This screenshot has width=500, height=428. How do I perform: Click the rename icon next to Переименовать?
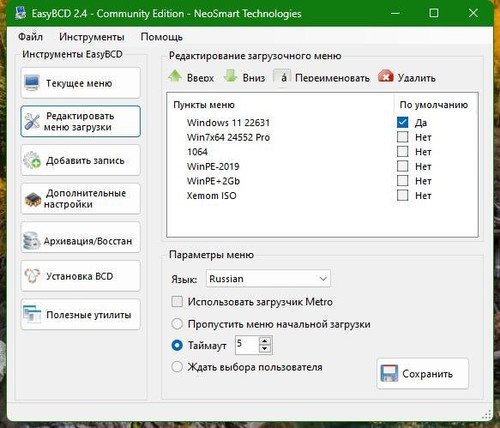tap(282, 77)
